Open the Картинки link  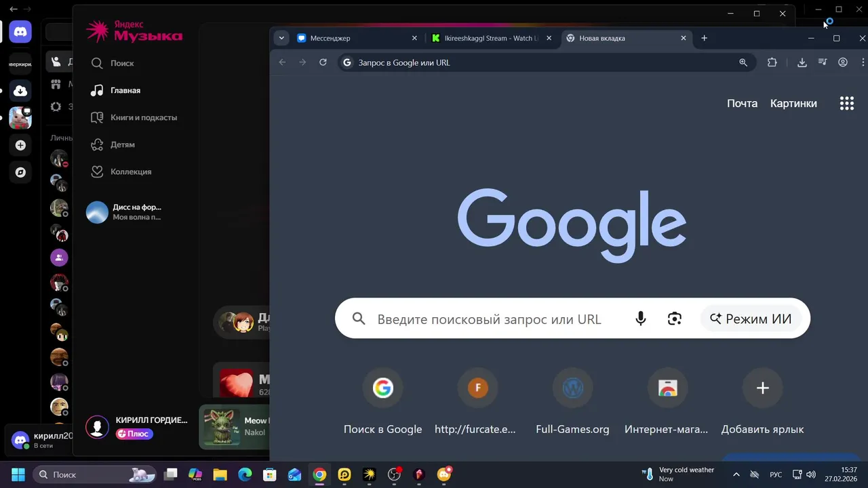[x=793, y=104]
